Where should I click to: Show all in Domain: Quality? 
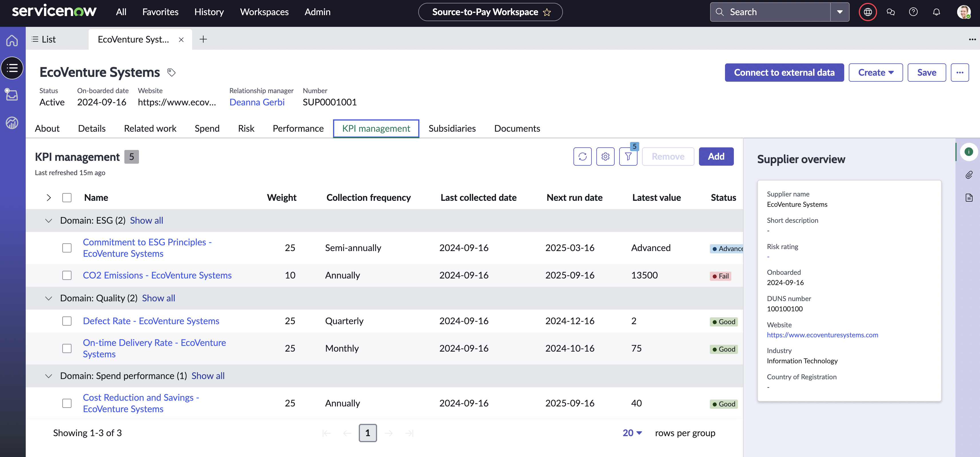pyautogui.click(x=159, y=298)
